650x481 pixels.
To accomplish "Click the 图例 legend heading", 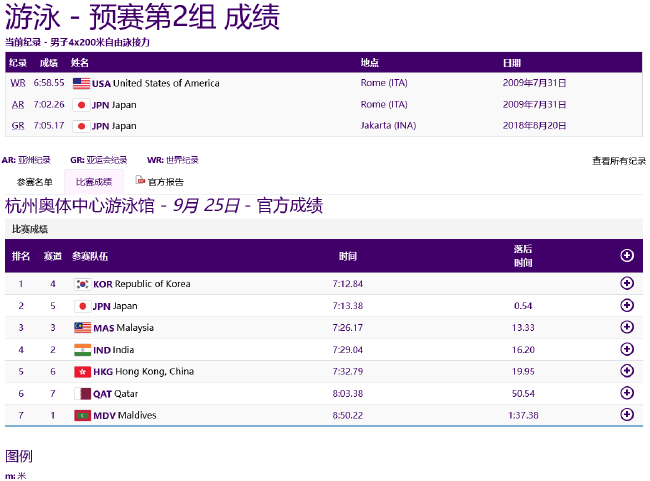I will click(19, 456).
